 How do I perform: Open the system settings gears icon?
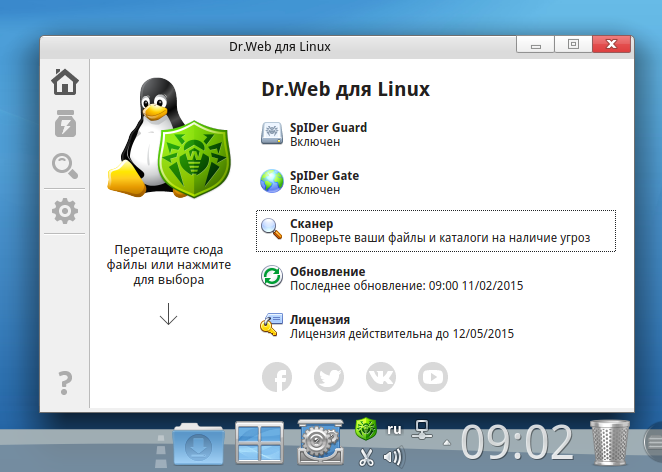pos(320,442)
